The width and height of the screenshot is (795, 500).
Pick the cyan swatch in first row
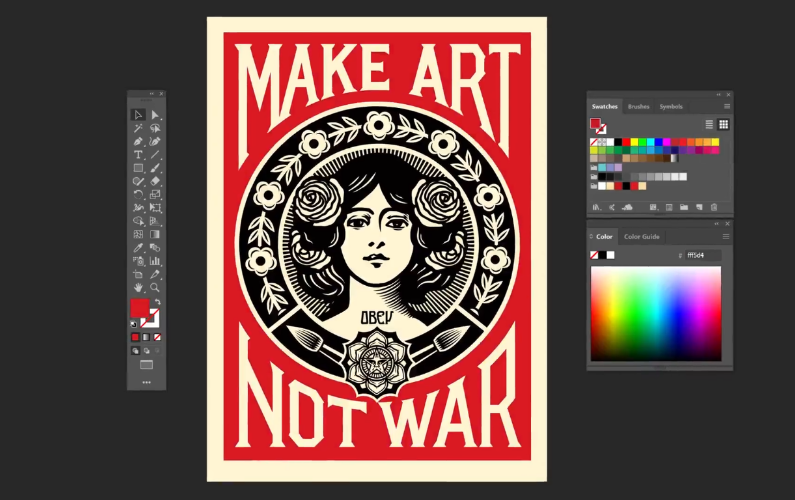coord(651,142)
